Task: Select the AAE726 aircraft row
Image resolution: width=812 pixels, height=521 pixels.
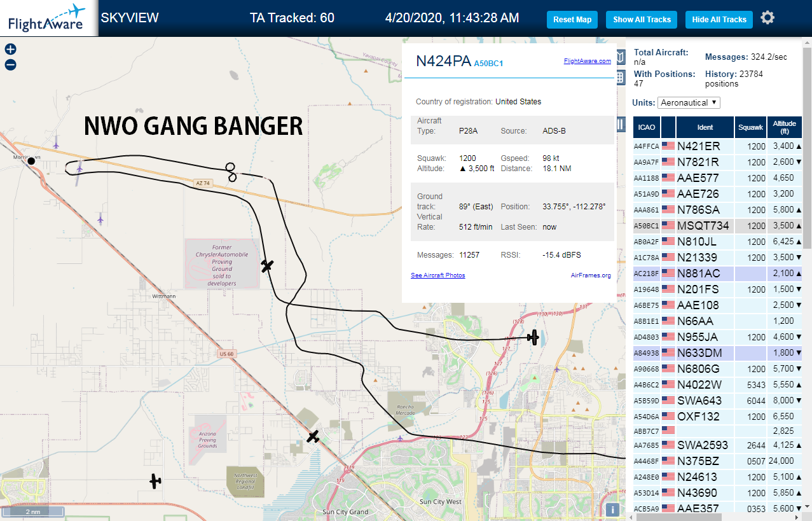Action: pyautogui.click(x=717, y=193)
